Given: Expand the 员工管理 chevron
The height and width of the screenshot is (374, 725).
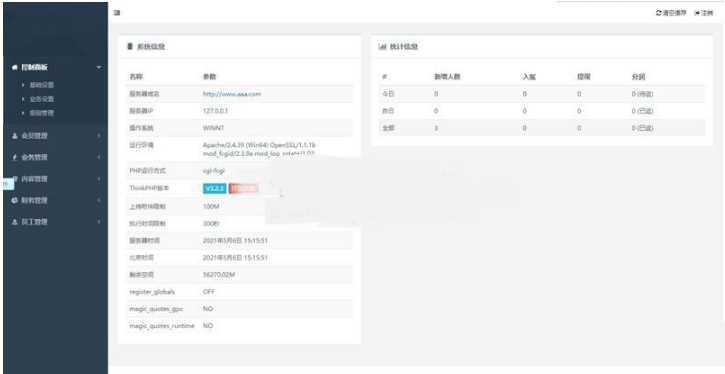Looking at the screenshot, I should point(99,222).
